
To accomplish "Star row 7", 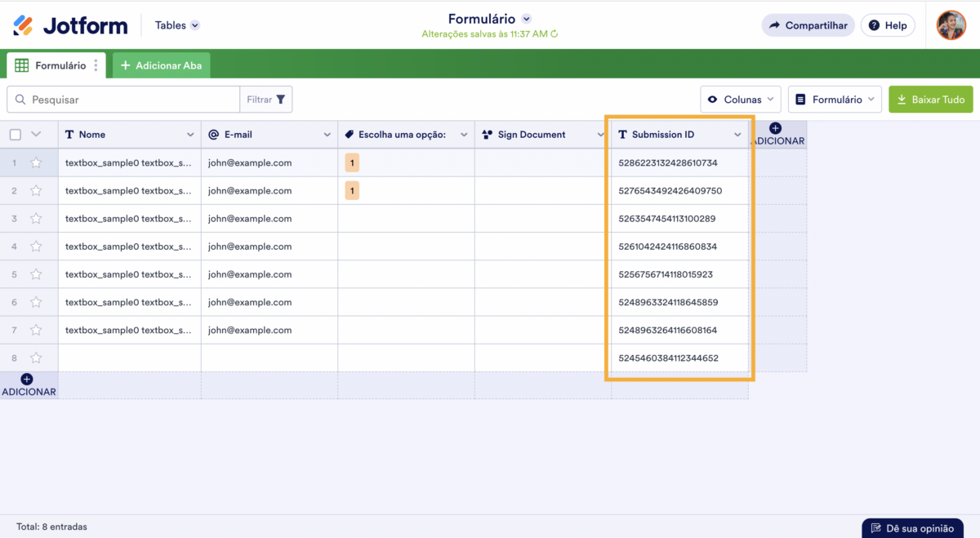I will [36, 330].
